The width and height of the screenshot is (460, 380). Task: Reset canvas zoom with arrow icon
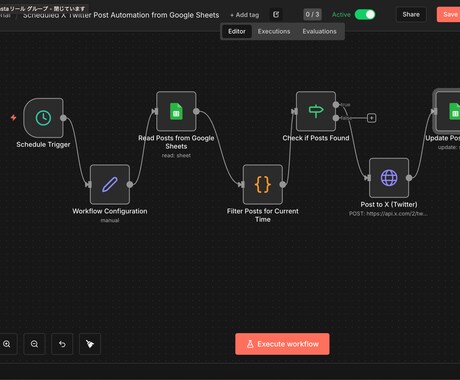click(62, 344)
